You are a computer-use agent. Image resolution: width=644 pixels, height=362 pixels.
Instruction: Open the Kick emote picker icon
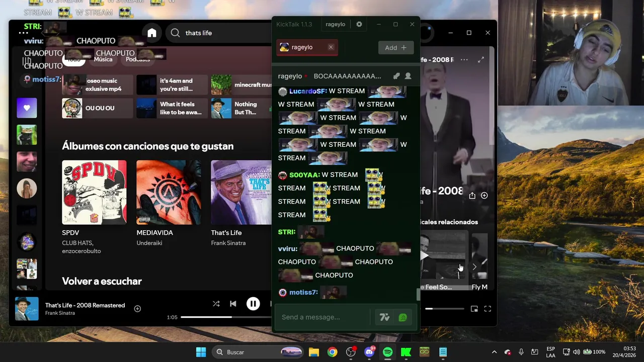tap(403, 317)
